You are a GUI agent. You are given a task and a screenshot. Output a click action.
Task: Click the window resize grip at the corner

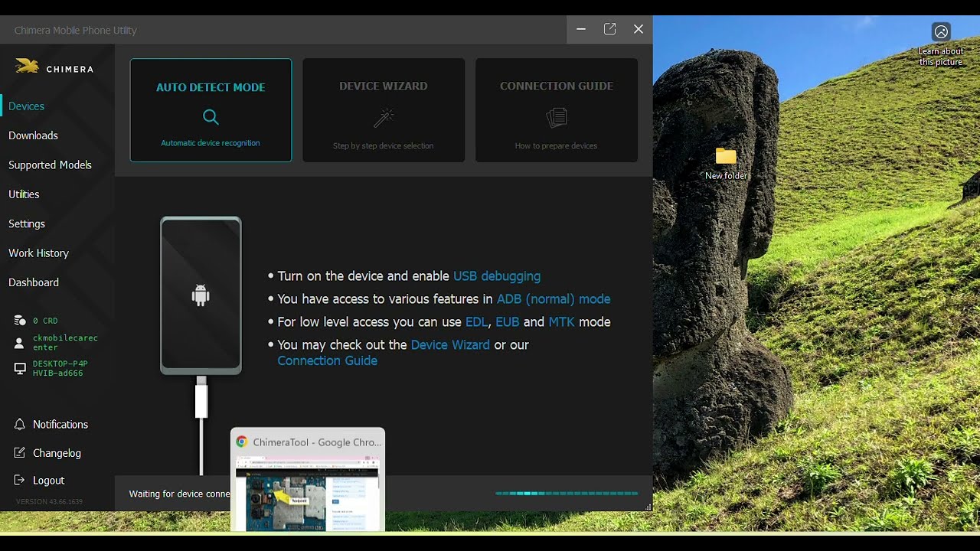tap(648, 507)
